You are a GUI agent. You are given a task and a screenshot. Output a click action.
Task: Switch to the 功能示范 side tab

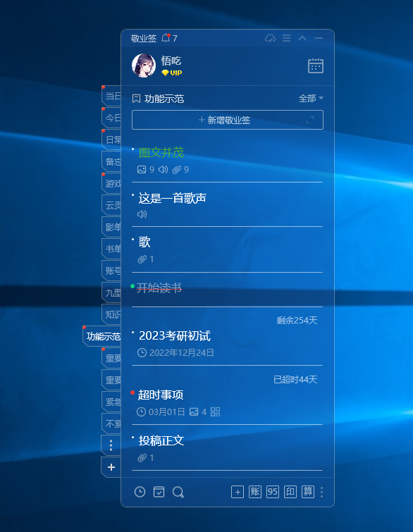click(103, 336)
